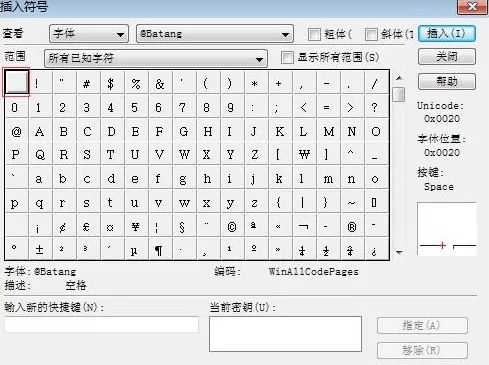Enable the 粗体 bold checkbox
The width and height of the screenshot is (489, 365).
[314, 34]
